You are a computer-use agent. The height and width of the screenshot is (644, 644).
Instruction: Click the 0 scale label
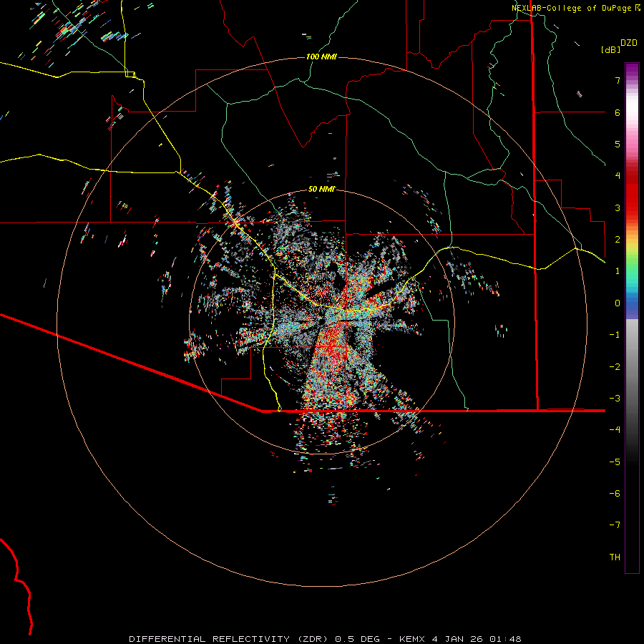tap(618, 303)
